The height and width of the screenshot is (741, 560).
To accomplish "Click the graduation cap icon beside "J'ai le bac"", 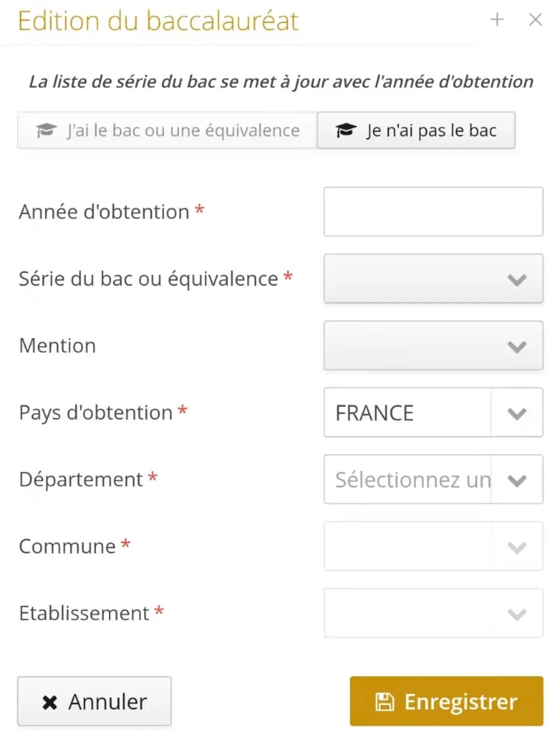I will pyautogui.click(x=46, y=130).
